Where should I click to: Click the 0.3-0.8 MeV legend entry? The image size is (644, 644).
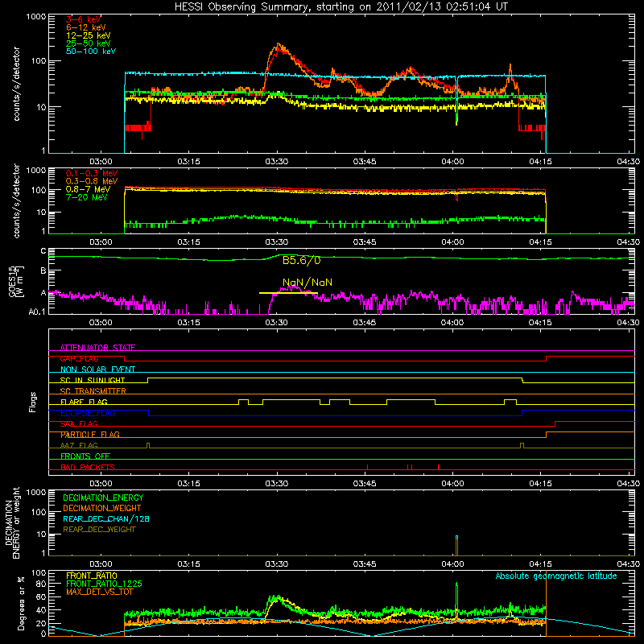[92, 181]
